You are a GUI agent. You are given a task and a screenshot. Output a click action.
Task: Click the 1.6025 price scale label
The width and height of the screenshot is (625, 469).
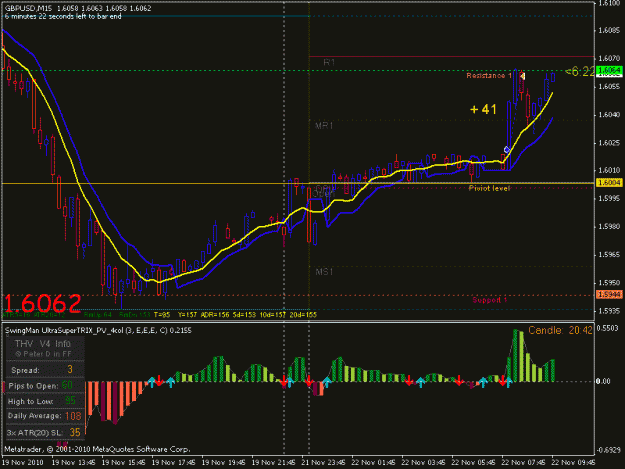click(x=609, y=143)
